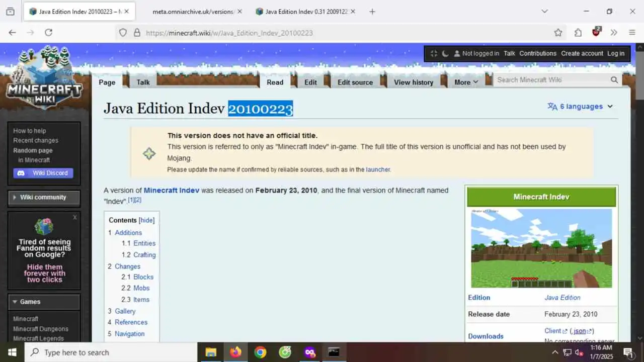Open the Firefox hamburger application menu
This screenshot has height=362, width=644.
tap(632, 33)
